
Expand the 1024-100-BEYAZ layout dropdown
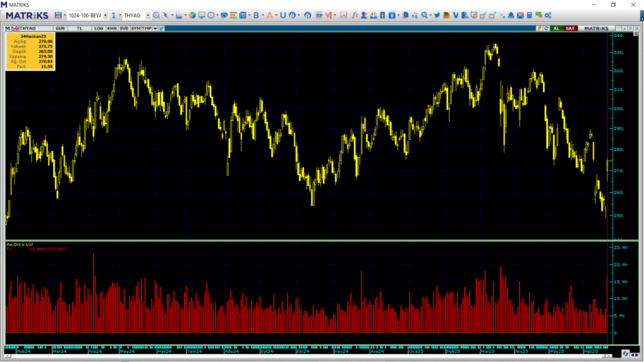pos(105,15)
